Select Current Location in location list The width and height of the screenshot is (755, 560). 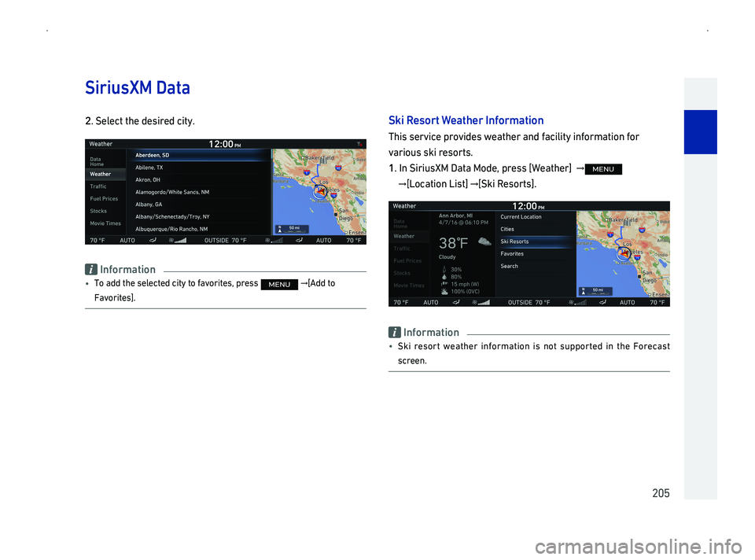536,217
